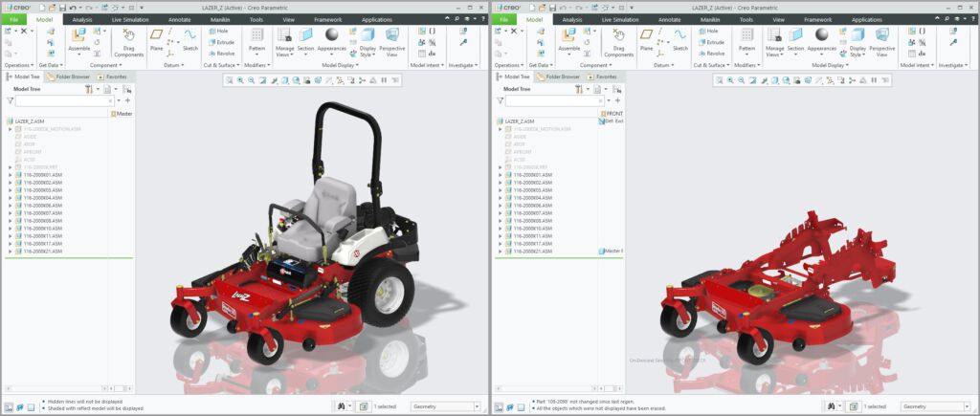Switch to Live Simulation tab in right window
Viewport: 980px width, 416px height.
pos(620,20)
